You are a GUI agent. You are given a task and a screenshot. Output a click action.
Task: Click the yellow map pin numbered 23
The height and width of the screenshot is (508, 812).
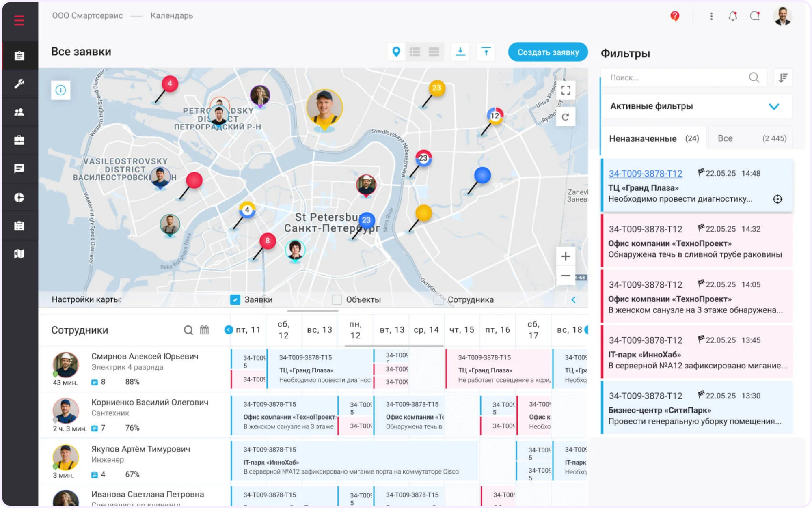pyautogui.click(x=436, y=88)
